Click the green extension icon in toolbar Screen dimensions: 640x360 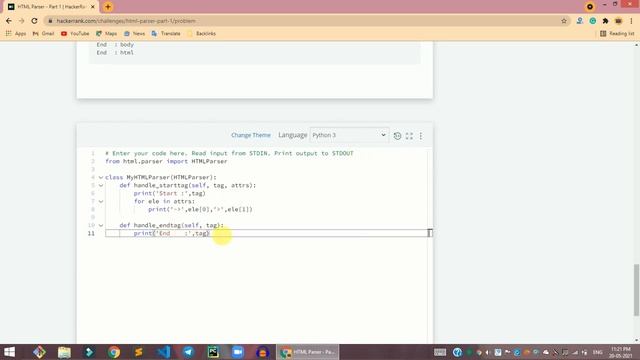pyautogui.click(x=593, y=21)
